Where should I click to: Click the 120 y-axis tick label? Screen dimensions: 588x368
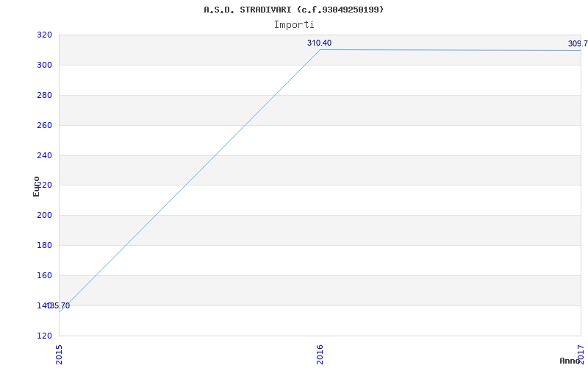(x=44, y=336)
